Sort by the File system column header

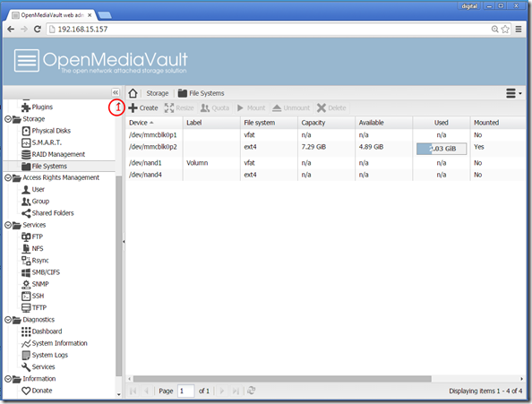click(269, 123)
